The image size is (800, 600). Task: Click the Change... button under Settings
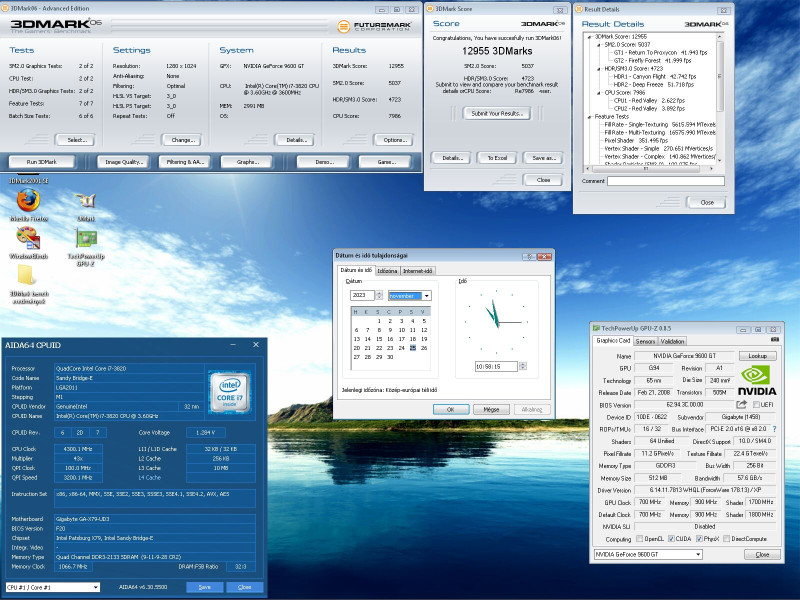point(182,140)
